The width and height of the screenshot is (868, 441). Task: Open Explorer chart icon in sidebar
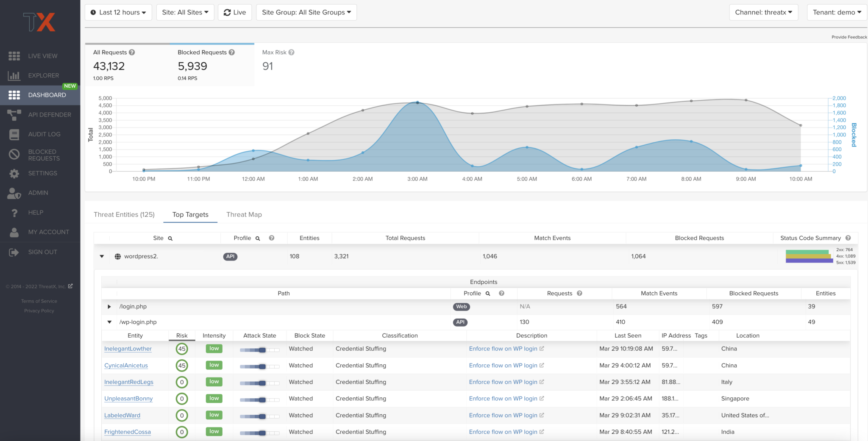point(14,75)
